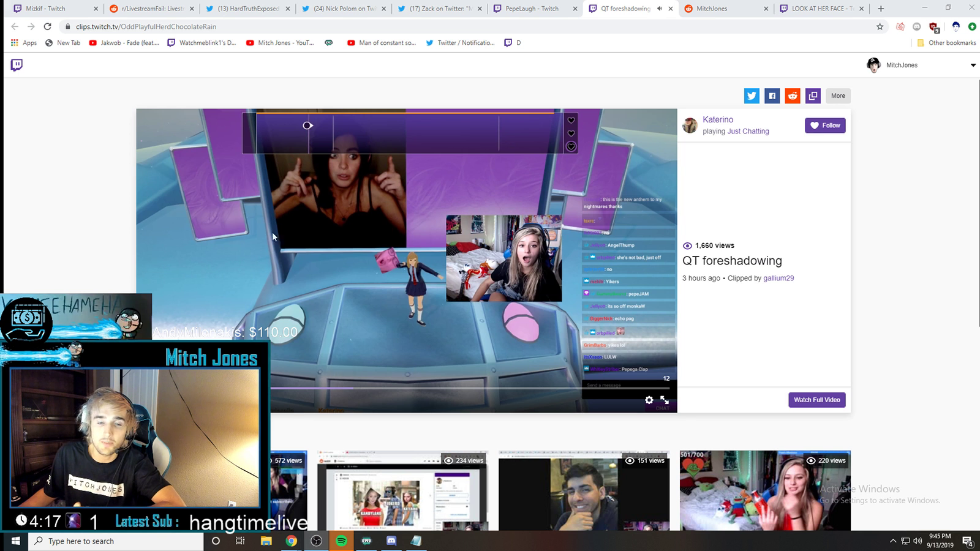Viewport: 980px width, 551px height.
Task: Open a new browser tab
Action: tap(881, 9)
